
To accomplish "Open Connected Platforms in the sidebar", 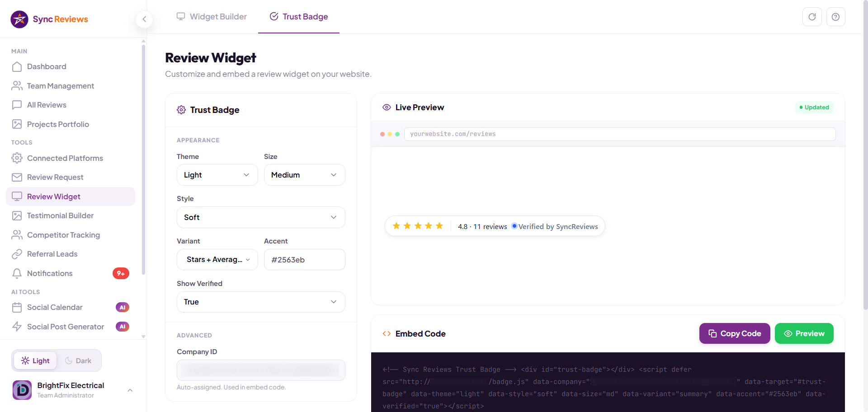I will 71,158.
